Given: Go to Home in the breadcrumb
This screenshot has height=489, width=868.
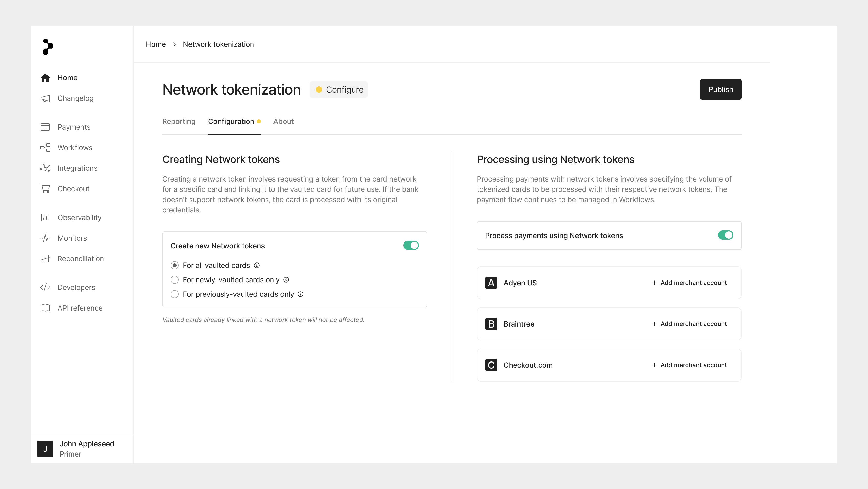Looking at the screenshot, I should coord(156,44).
